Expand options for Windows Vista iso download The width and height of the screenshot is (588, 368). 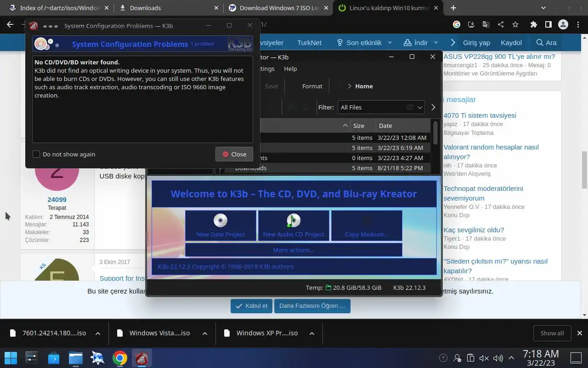coord(205,333)
